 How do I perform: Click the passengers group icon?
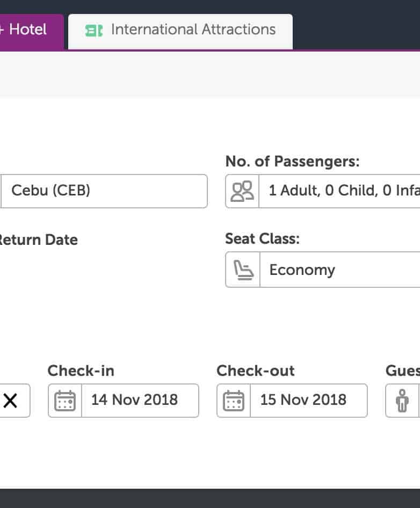[242, 191]
